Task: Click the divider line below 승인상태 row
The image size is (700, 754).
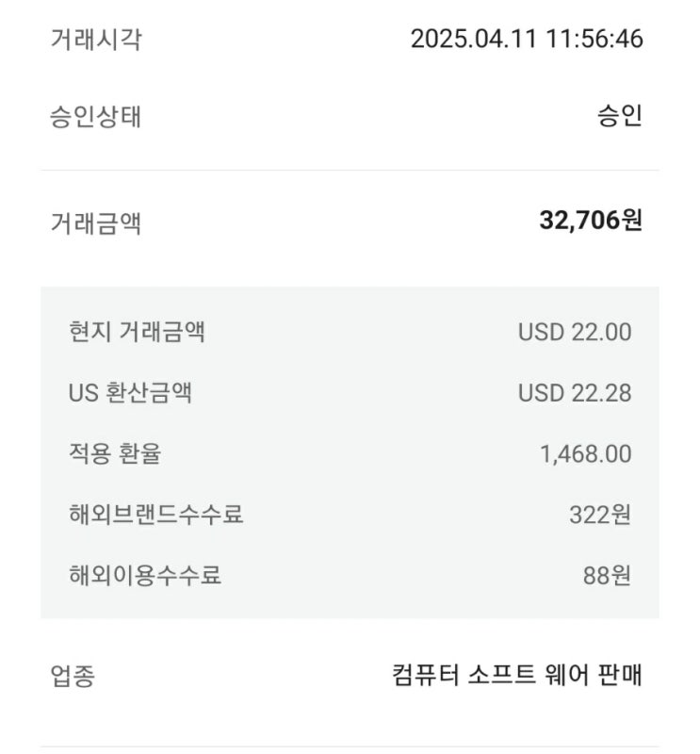Action: 350,171
